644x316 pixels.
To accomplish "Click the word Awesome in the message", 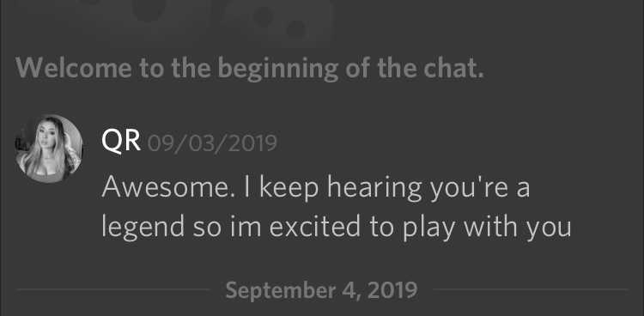I will (167, 187).
